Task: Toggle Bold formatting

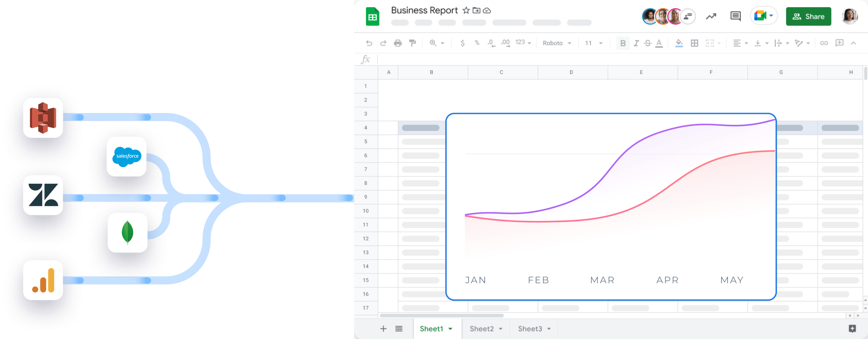Action: (x=623, y=43)
